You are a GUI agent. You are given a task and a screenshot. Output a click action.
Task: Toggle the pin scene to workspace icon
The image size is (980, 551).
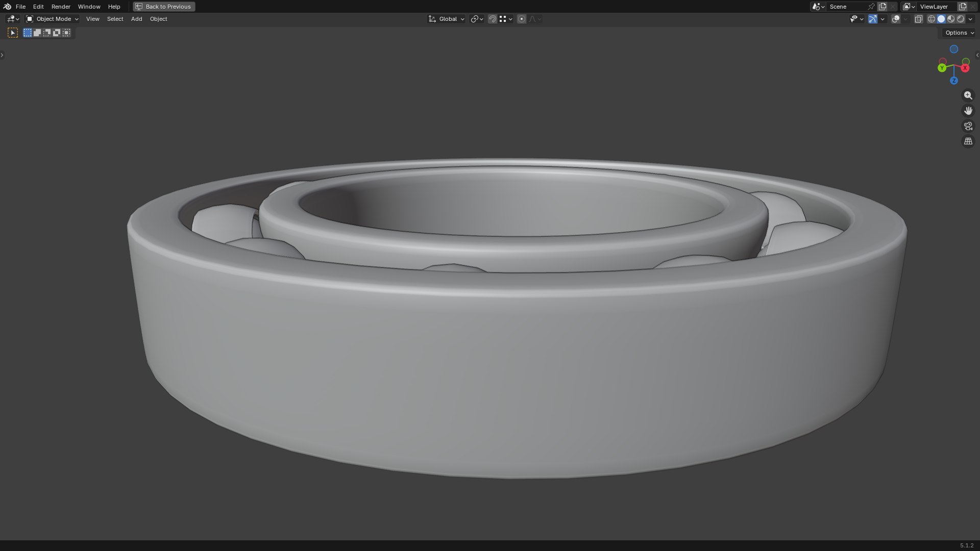(871, 7)
